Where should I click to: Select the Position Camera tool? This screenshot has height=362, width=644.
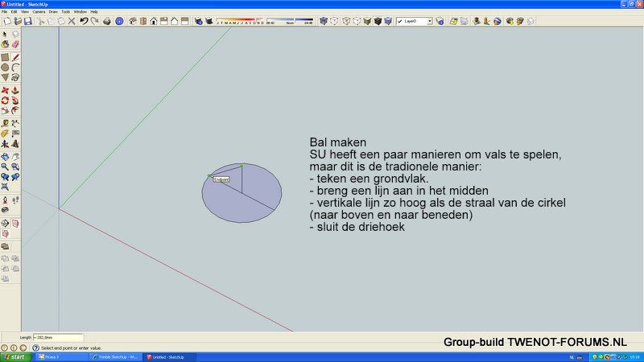[x=5, y=200]
